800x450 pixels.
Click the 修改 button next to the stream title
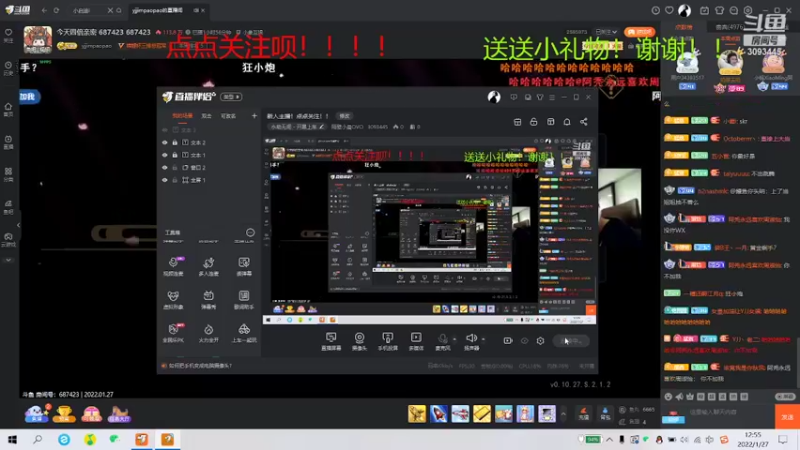345,116
